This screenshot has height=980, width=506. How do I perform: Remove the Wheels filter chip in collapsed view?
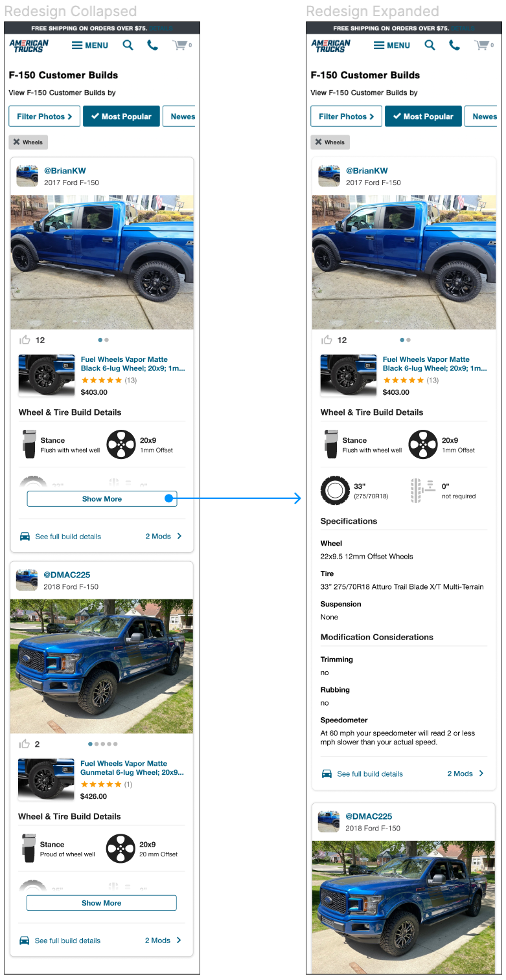(29, 142)
